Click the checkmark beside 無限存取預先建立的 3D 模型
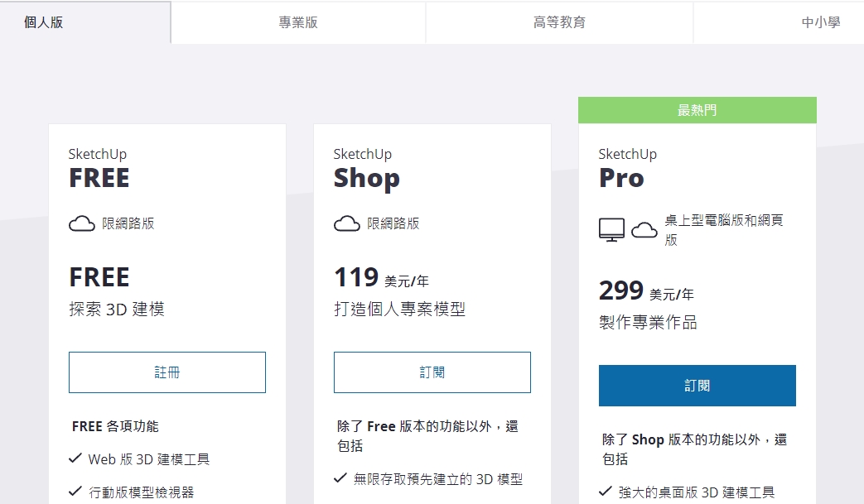Screen dimensions: 864x504 coord(340,478)
